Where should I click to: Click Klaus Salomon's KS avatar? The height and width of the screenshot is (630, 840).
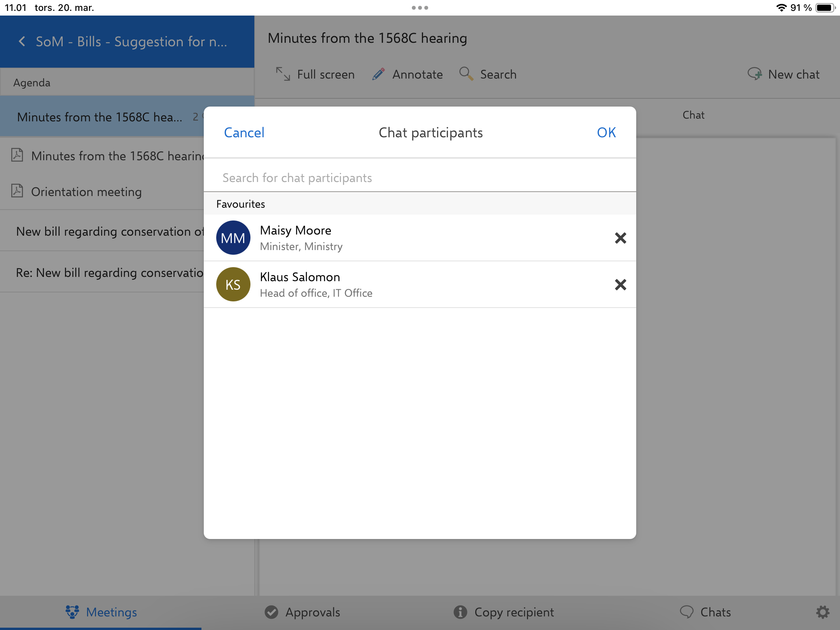tap(233, 285)
